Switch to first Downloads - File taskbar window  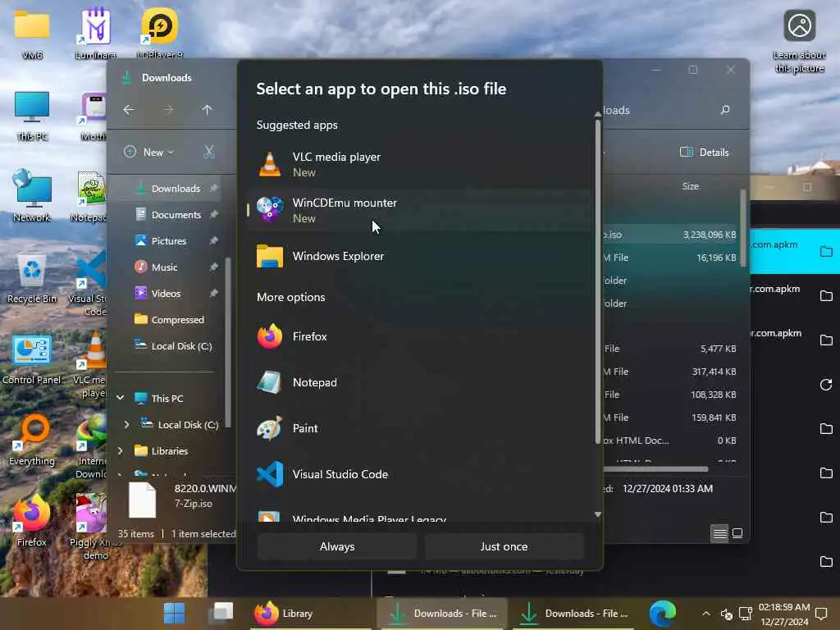tap(442, 614)
